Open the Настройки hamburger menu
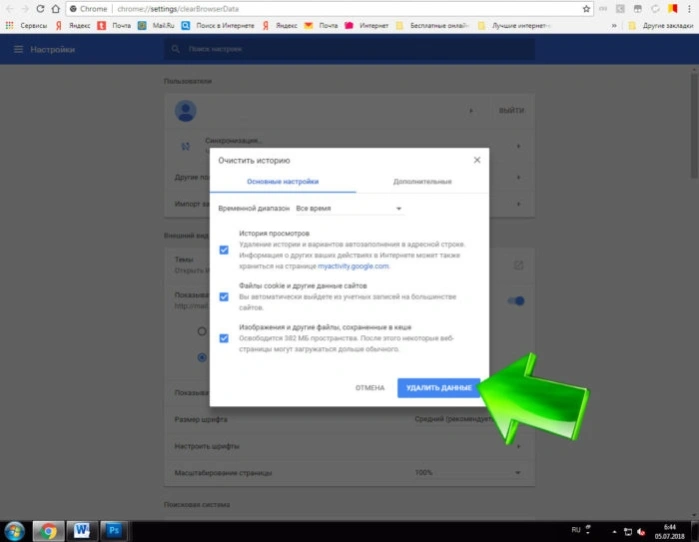699x542 pixels. pyautogui.click(x=18, y=49)
